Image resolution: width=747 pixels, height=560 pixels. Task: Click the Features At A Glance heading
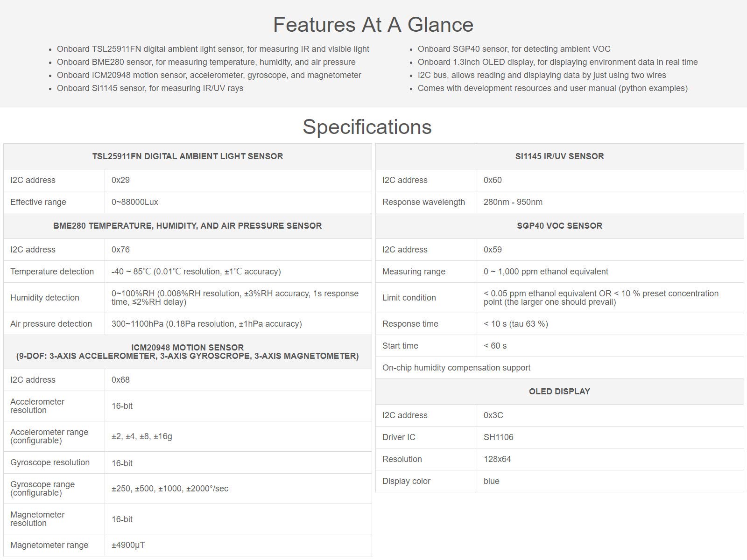pos(373,25)
